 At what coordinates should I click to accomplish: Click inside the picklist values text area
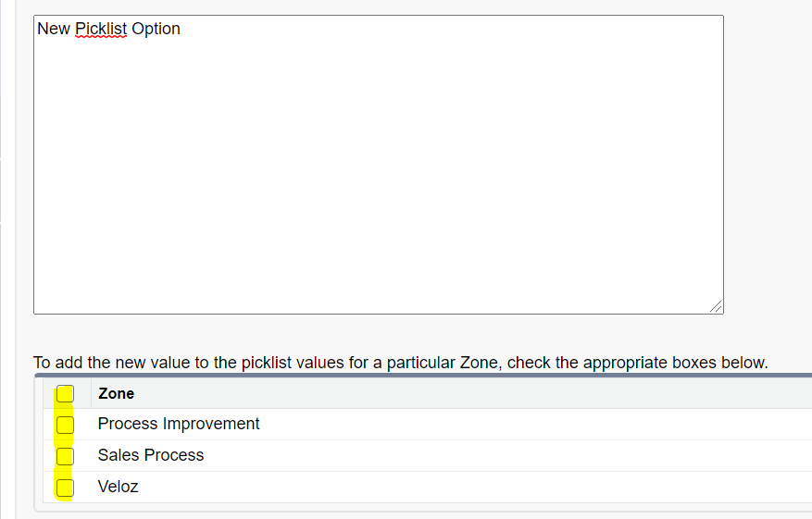click(378, 185)
